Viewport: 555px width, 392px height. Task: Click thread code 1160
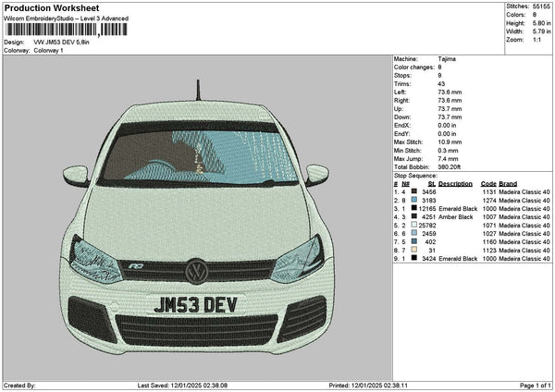489,242
